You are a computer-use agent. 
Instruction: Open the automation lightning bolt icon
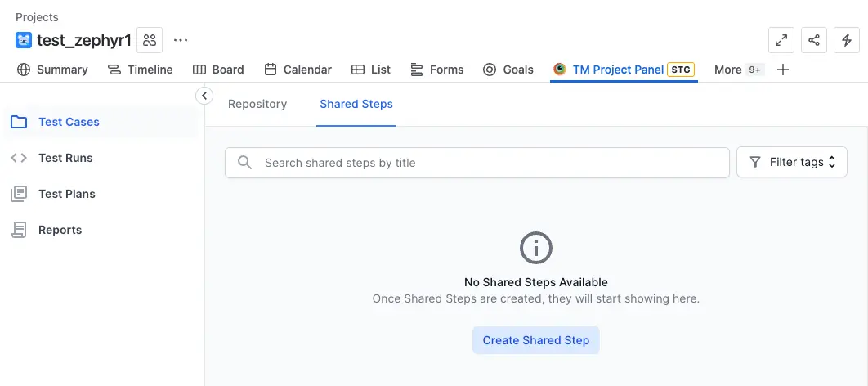[x=846, y=40]
